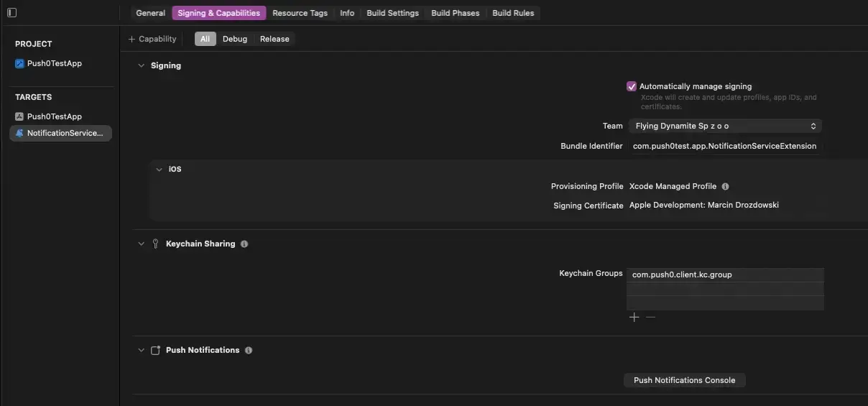This screenshot has width=868, height=406.
Task: Select the NotificationService target row
Action: pyautogui.click(x=60, y=133)
